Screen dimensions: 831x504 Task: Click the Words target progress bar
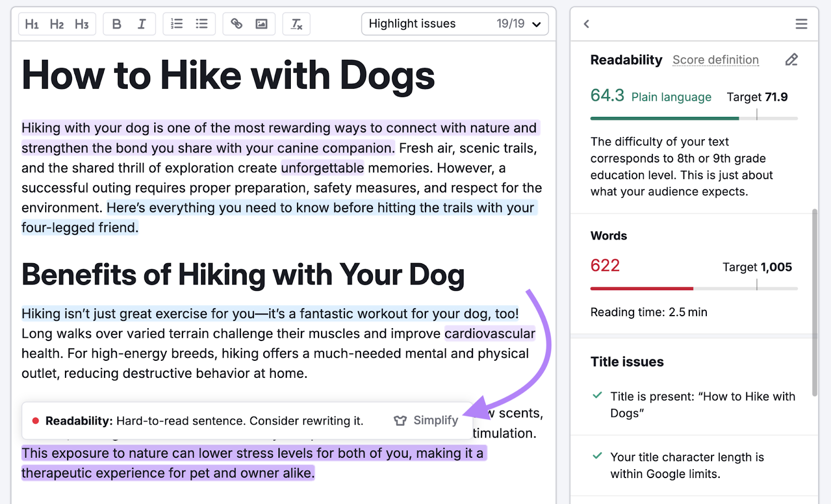coord(693,288)
